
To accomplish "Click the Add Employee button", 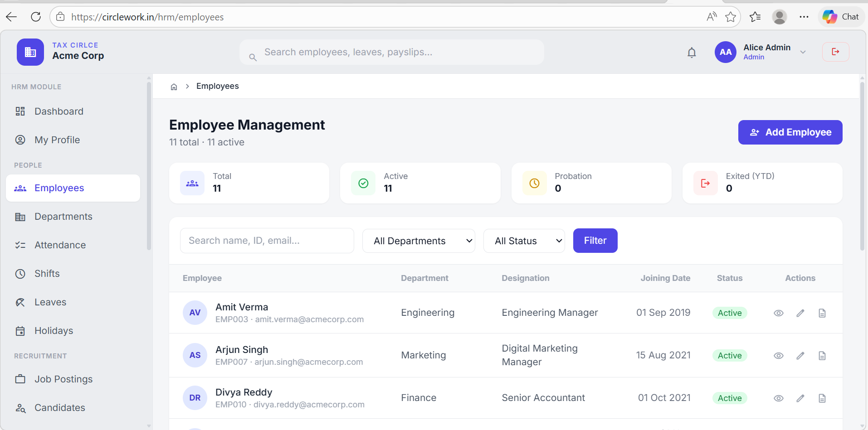I will tap(790, 132).
